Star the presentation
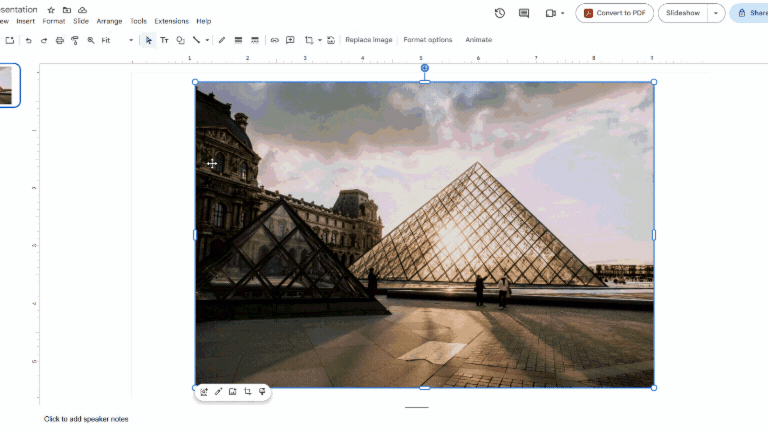The height and width of the screenshot is (432, 768). point(51,10)
